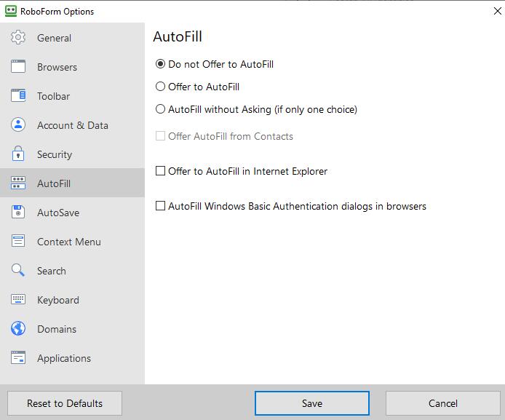
Task: Click the Cancel button
Action: pyautogui.click(x=442, y=403)
